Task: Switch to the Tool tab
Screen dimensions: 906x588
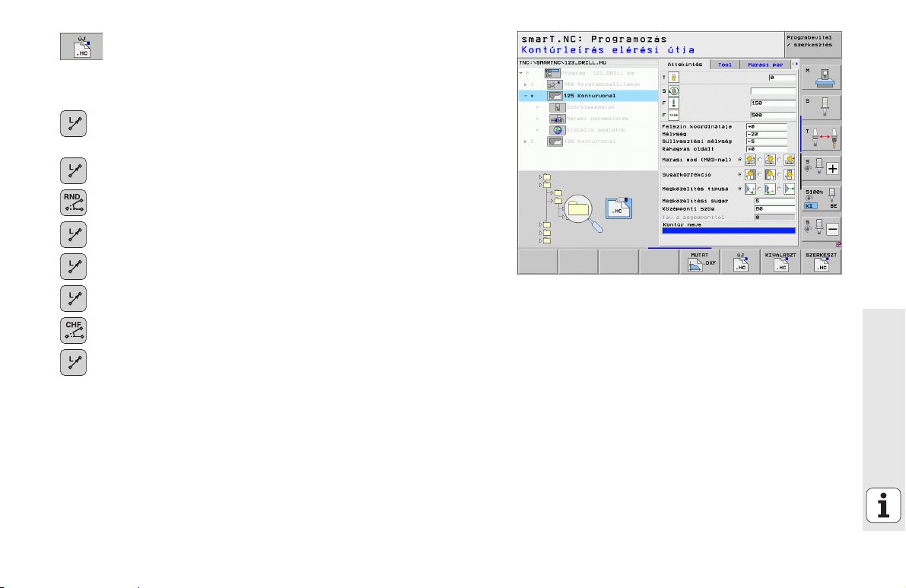Action: pos(724,65)
